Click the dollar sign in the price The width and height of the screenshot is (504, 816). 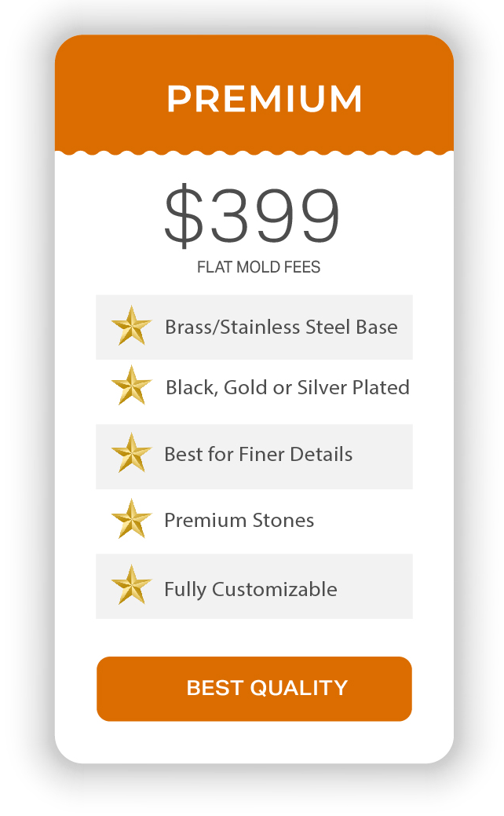click(184, 215)
